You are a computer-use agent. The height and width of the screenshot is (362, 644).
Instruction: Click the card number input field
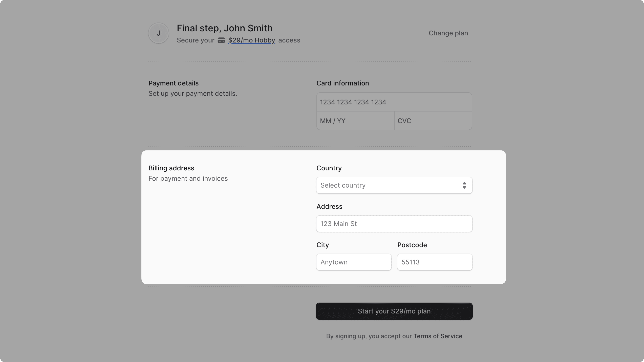pos(394,102)
